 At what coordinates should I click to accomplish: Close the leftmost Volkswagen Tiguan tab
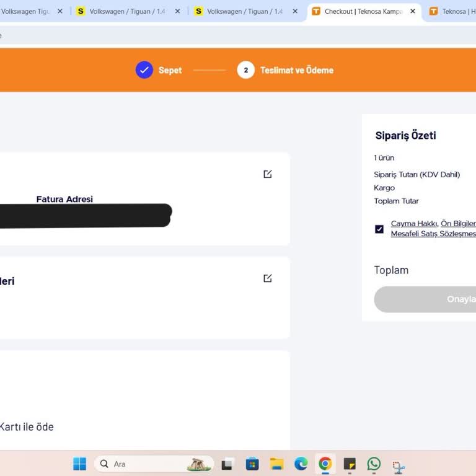[60, 11]
